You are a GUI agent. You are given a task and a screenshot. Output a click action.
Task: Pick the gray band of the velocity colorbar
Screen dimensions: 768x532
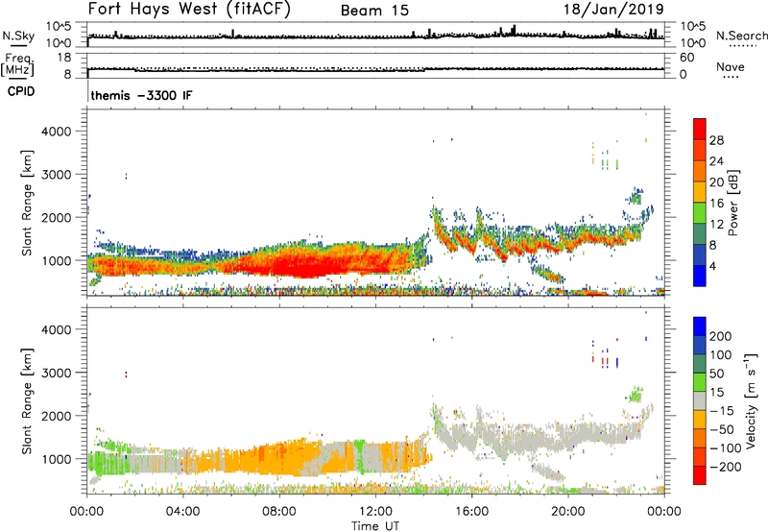pyautogui.click(x=700, y=401)
